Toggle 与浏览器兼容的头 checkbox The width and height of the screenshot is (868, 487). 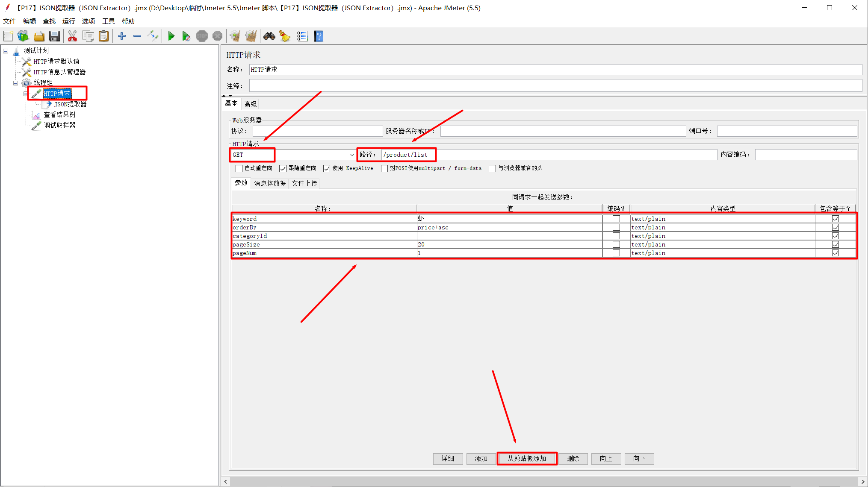(493, 168)
